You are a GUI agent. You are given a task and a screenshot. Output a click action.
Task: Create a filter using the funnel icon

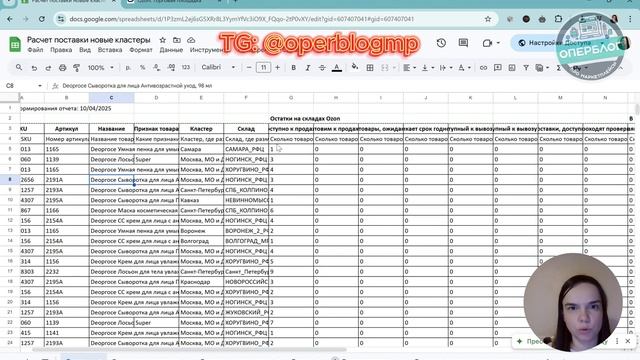pos(526,68)
